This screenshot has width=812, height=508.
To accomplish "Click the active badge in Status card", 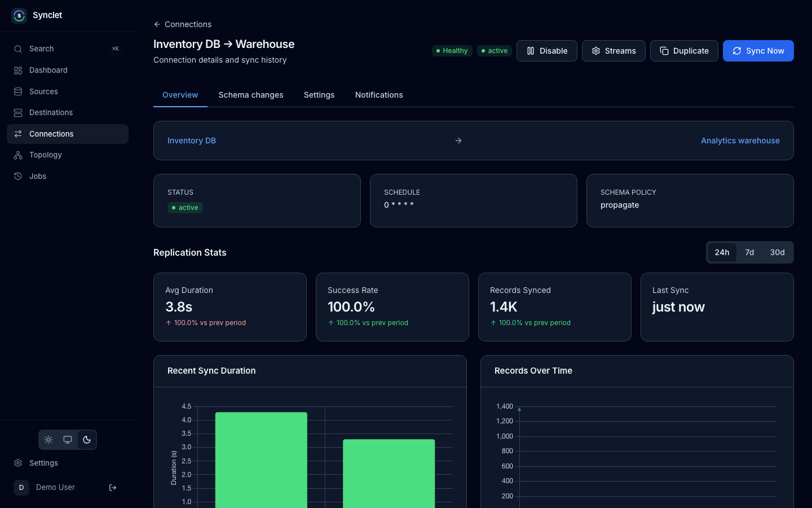I will click(185, 208).
